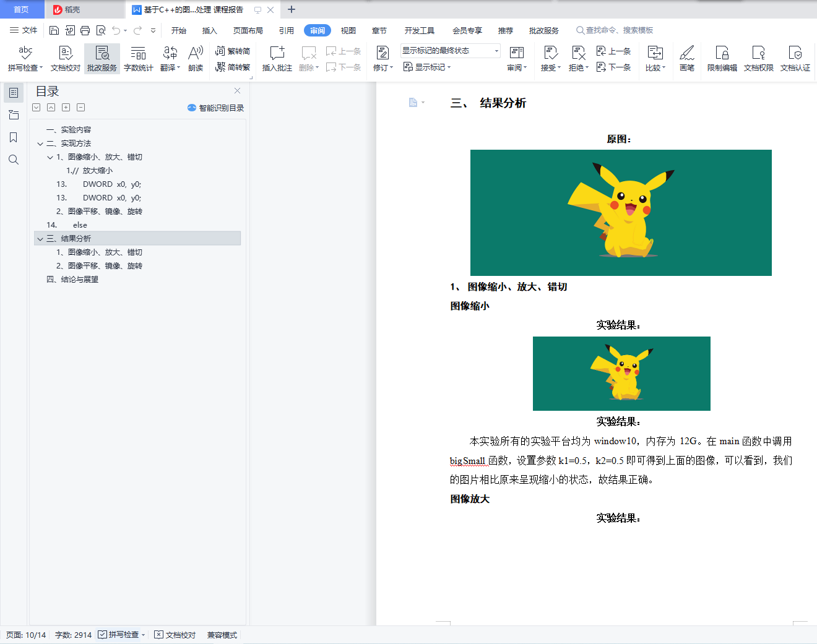Click the undo arrow icon

[x=116, y=30]
